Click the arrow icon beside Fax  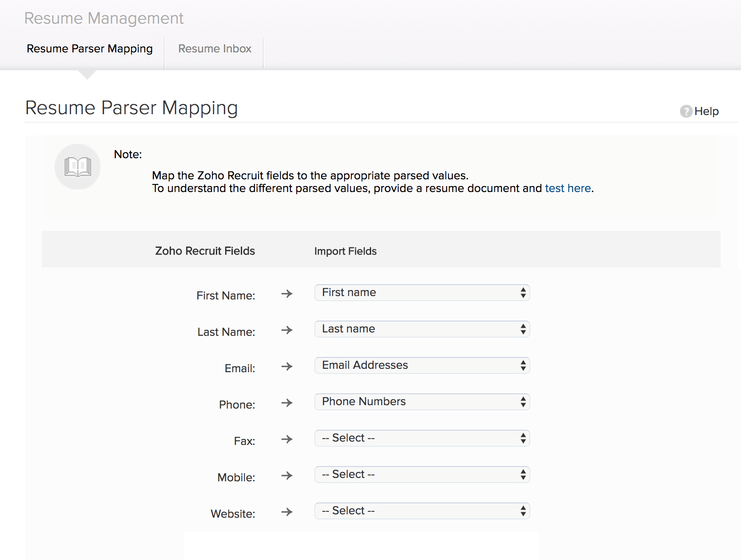(287, 439)
